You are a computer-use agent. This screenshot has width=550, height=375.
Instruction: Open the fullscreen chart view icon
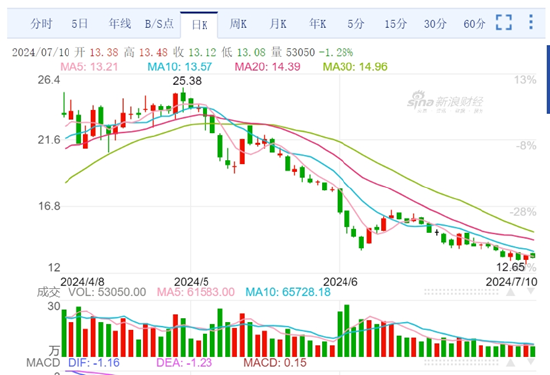coord(504,22)
